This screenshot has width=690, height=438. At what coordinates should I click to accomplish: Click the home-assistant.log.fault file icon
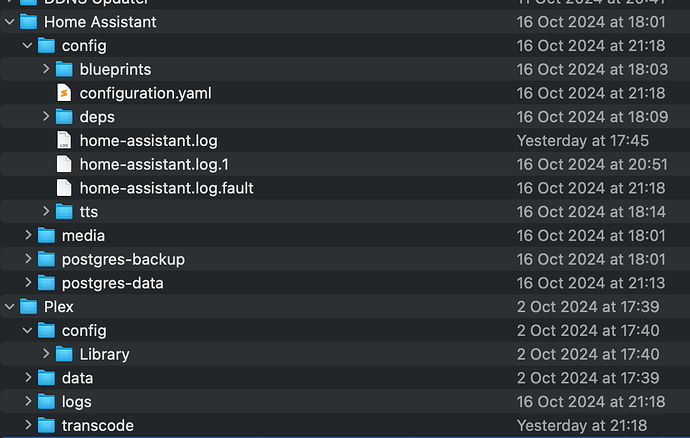pyautogui.click(x=64, y=188)
